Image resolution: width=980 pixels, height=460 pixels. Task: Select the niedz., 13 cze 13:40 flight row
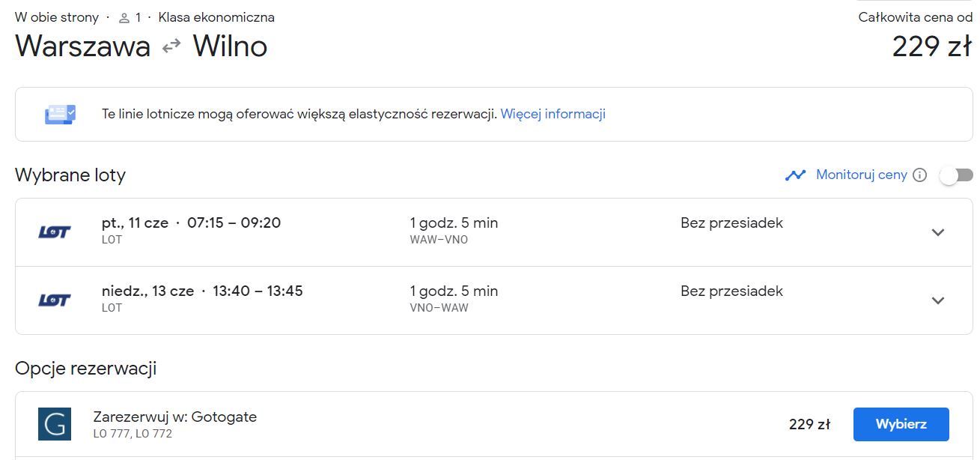click(x=494, y=300)
